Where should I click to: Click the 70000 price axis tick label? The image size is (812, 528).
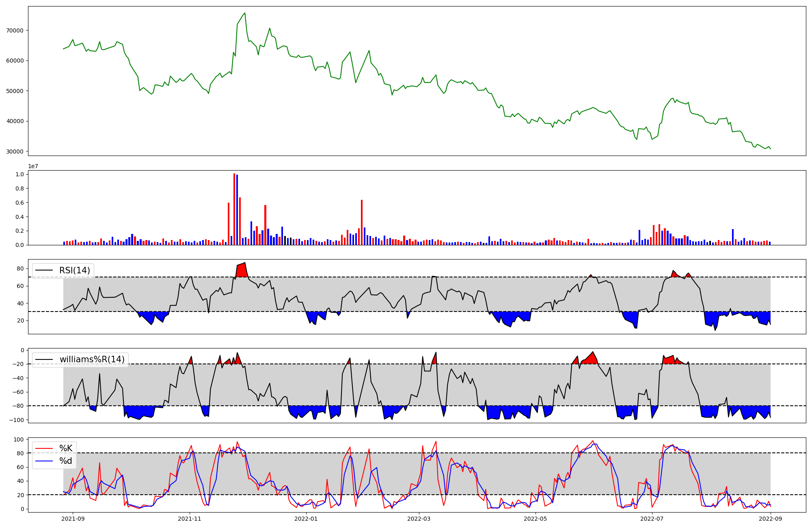coord(15,30)
